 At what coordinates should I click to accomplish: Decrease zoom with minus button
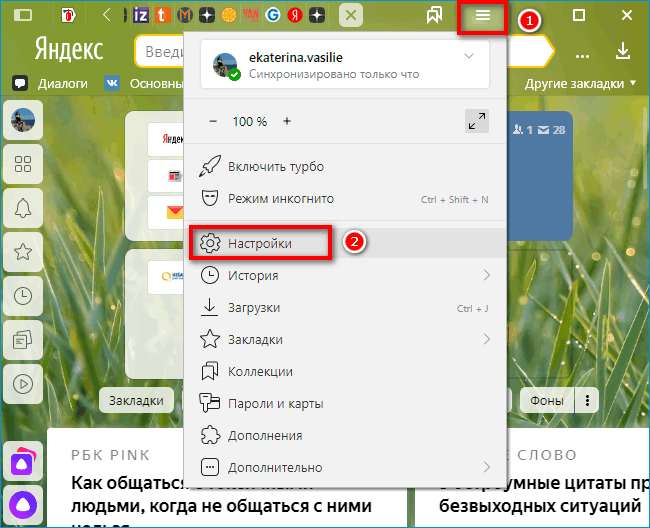[x=213, y=121]
